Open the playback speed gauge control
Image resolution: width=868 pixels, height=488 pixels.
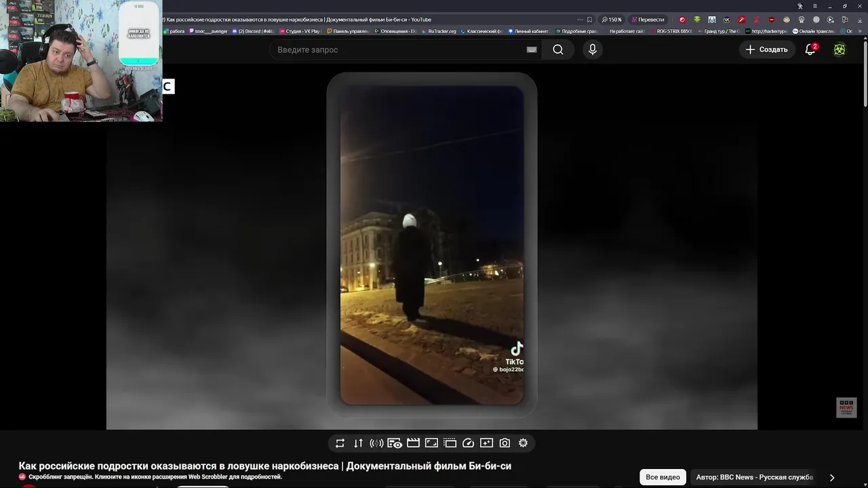point(468,443)
